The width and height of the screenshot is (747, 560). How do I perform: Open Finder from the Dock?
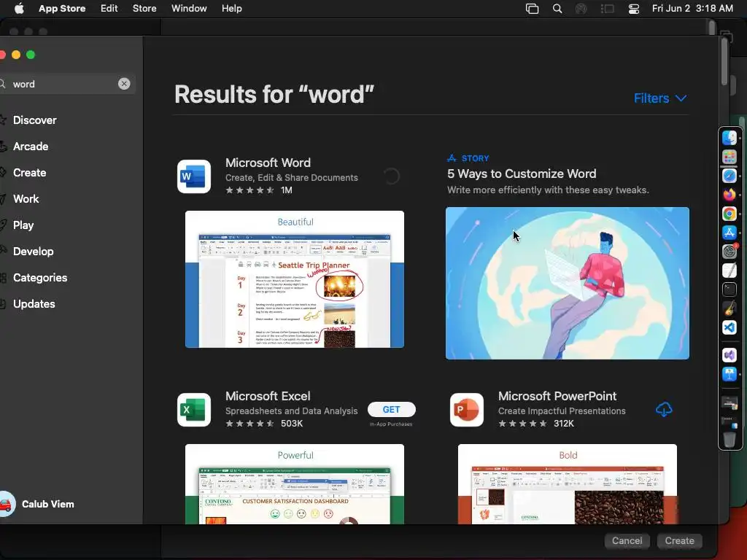(729, 138)
